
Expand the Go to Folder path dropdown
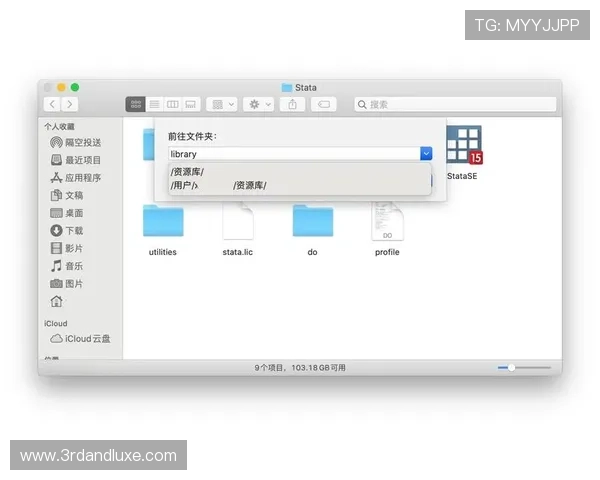[426, 154]
